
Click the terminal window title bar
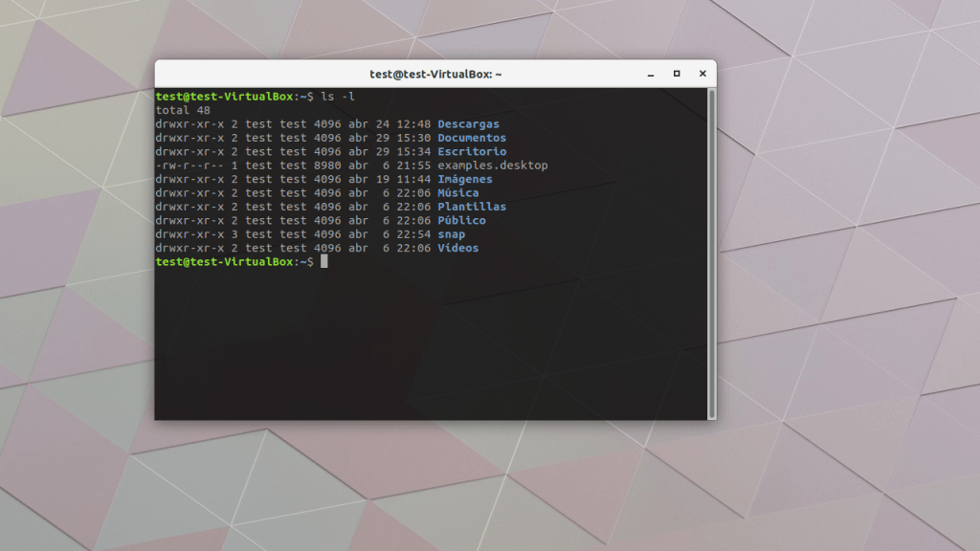434,74
